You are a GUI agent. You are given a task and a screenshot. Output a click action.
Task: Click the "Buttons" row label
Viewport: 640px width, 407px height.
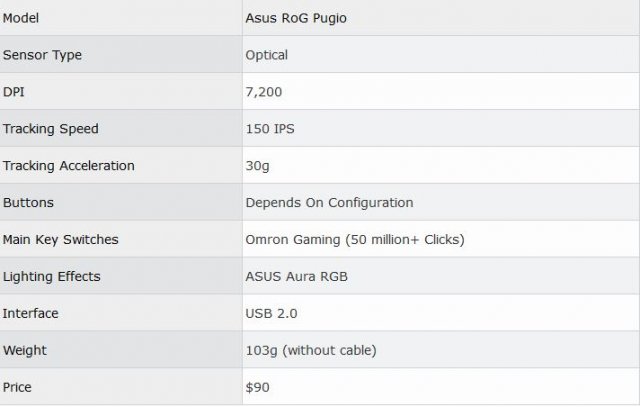tap(28, 203)
